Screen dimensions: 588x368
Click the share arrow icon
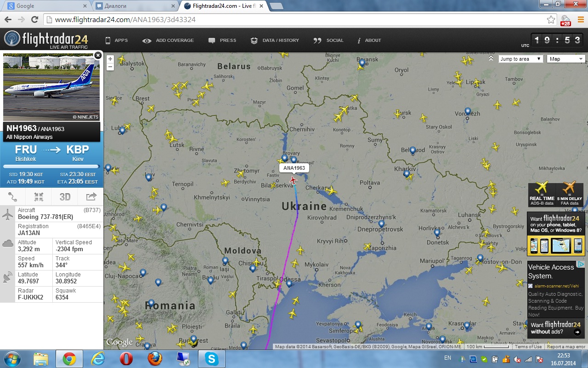click(91, 197)
